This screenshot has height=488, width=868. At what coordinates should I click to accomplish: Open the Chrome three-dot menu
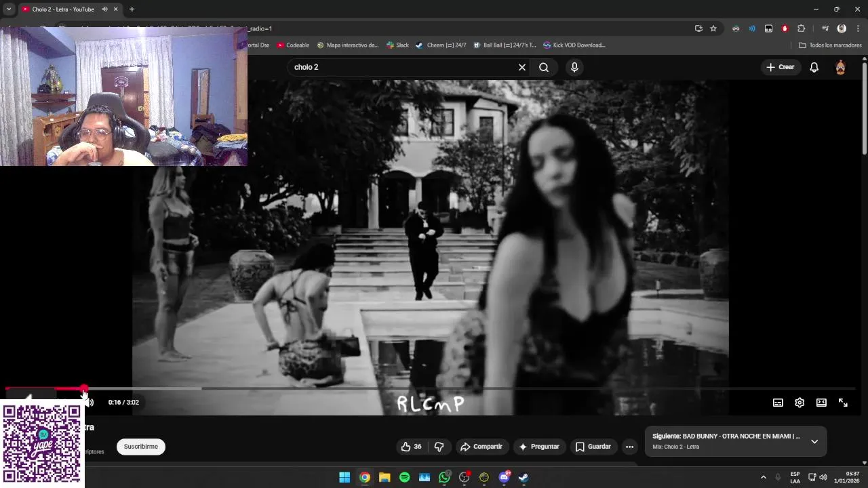coord(858,28)
